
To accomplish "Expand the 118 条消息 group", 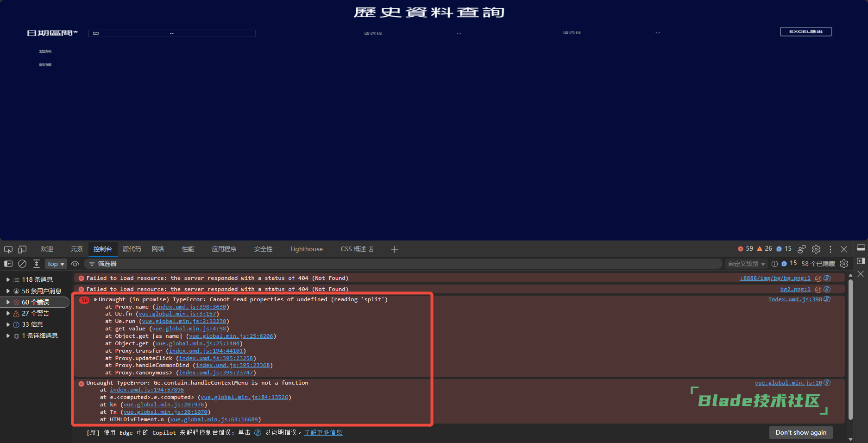I will [x=8, y=279].
